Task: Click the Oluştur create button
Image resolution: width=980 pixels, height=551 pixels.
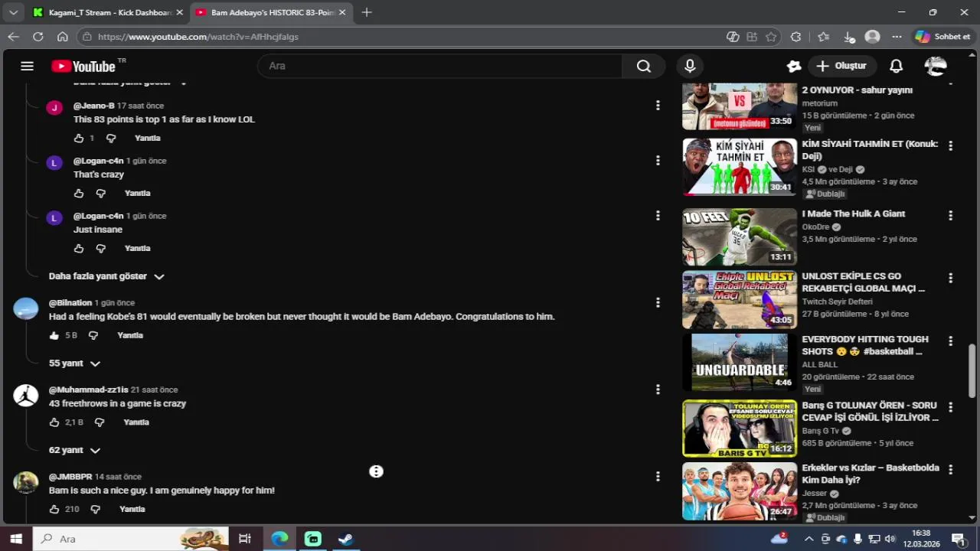Action: 841,66
